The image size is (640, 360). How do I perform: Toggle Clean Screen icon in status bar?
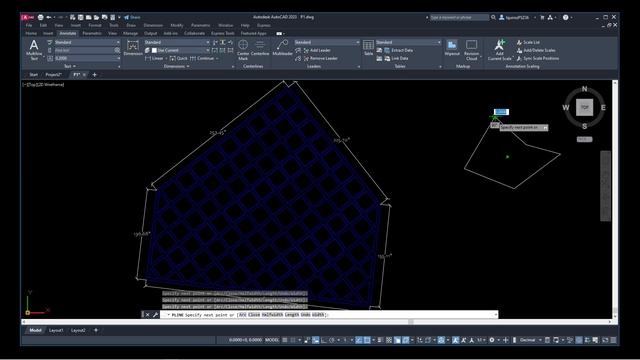[x=605, y=340]
